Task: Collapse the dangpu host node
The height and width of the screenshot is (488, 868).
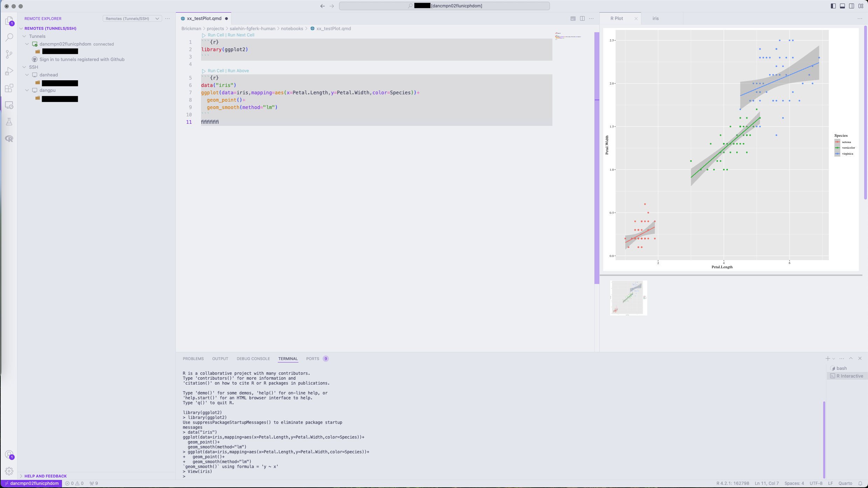Action: point(27,90)
